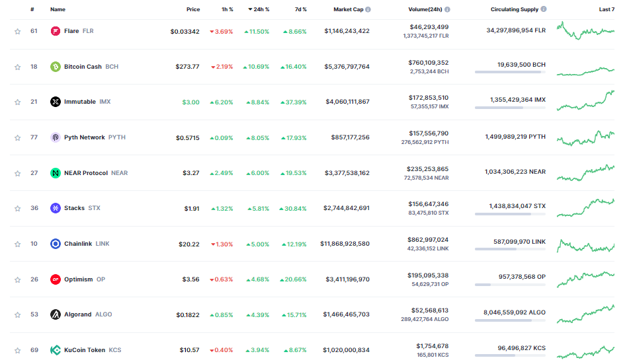This screenshot has width=629, height=364.
Task: Open the Pyth Network sparkline chart
Action: pyautogui.click(x=585, y=138)
